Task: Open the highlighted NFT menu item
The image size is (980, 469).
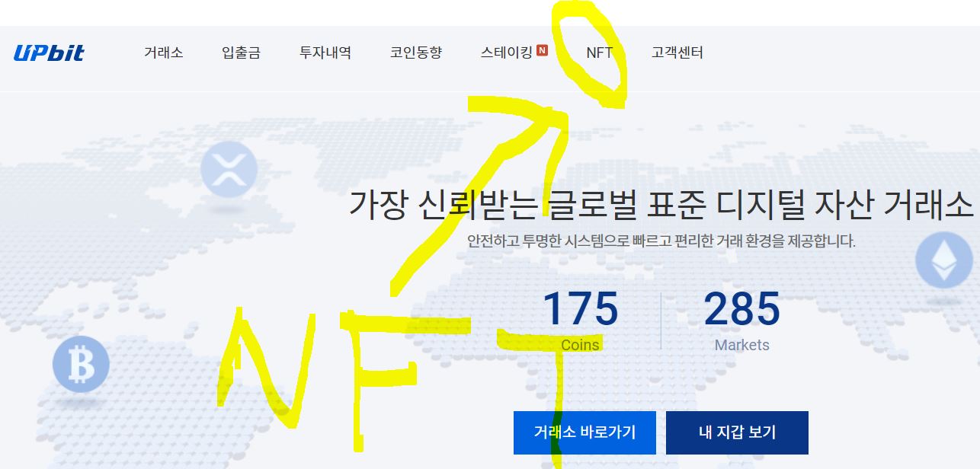Action: point(599,53)
